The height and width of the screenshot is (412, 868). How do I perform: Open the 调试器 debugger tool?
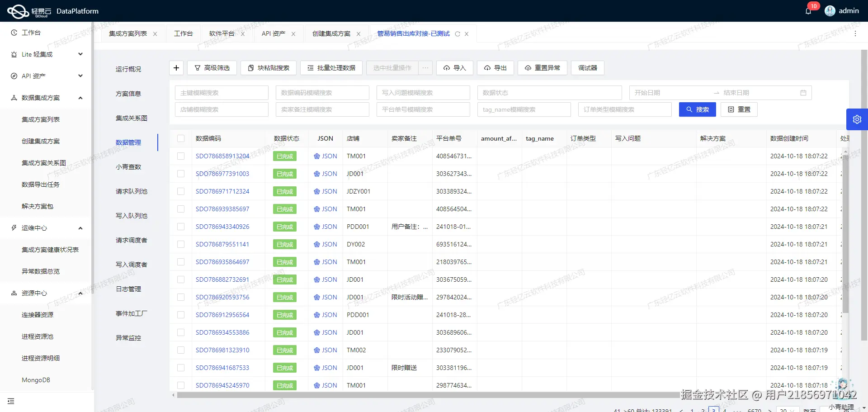pyautogui.click(x=587, y=68)
